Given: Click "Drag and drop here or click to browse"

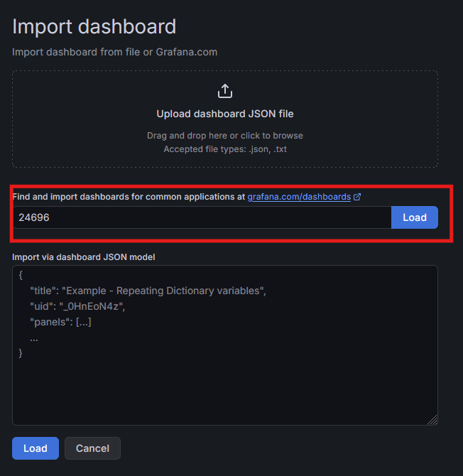Looking at the screenshot, I should [224, 136].
